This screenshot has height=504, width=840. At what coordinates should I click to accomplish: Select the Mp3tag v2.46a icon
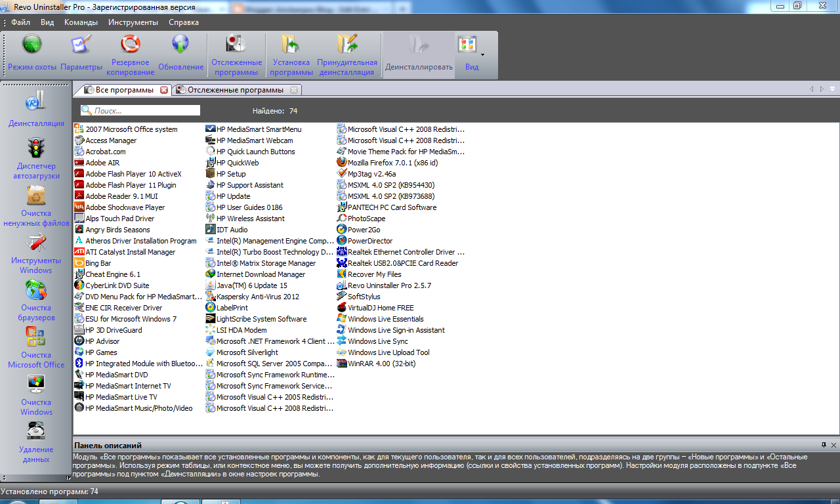click(x=342, y=174)
